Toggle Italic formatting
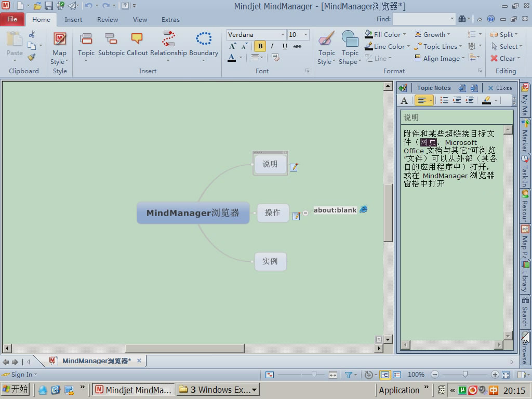The image size is (532, 399). (x=272, y=46)
